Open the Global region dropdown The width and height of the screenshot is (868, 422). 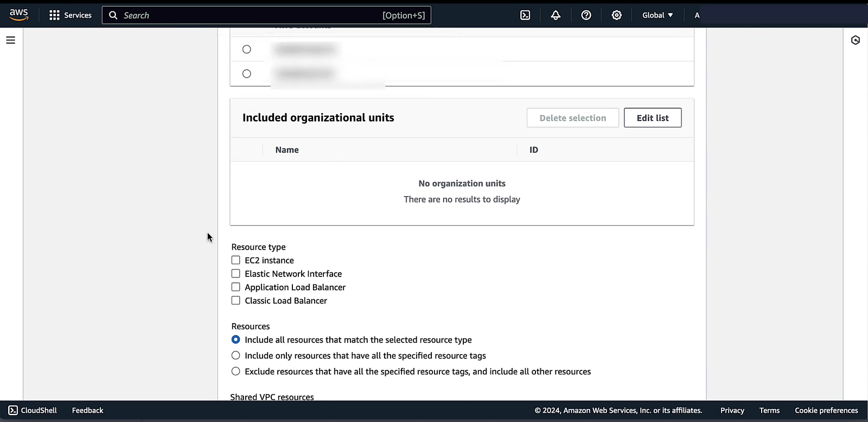658,15
